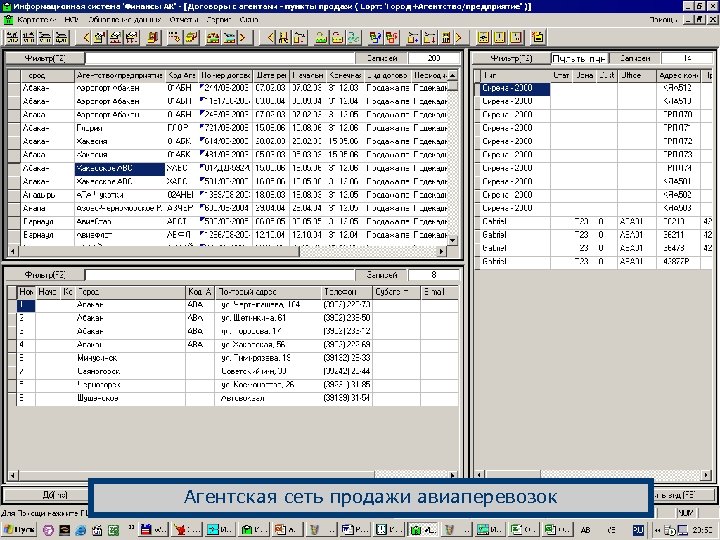This screenshot has height=540, width=720.
Task: Click the blue-green squares with arrow toolbar icon
Action: 375,38
